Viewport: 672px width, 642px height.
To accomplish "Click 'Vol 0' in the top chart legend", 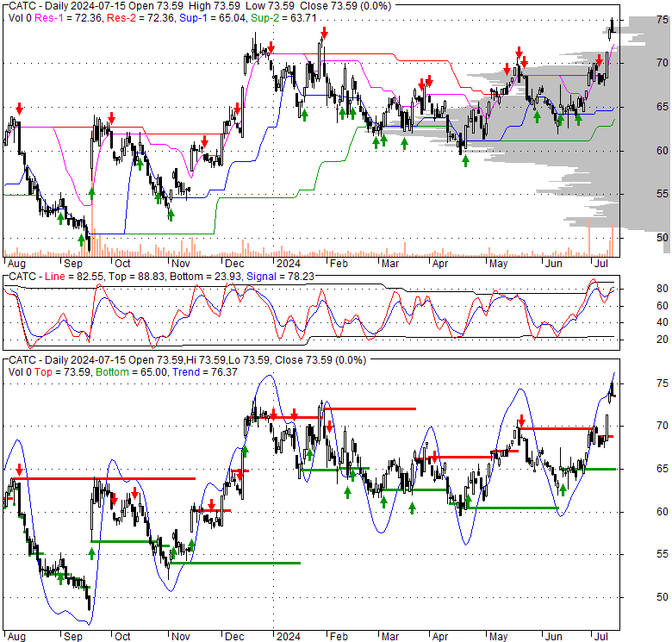I will pyautogui.click(x=20, y=18).
